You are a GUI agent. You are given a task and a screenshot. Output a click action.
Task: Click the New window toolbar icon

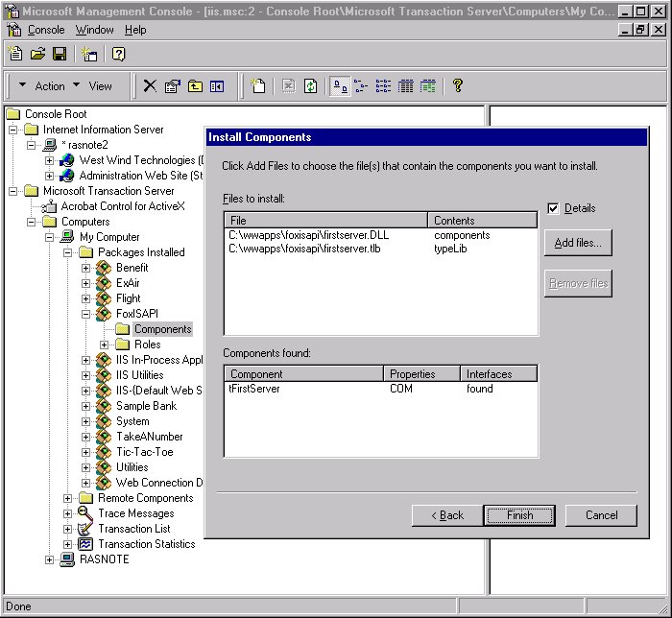point(89,54)
